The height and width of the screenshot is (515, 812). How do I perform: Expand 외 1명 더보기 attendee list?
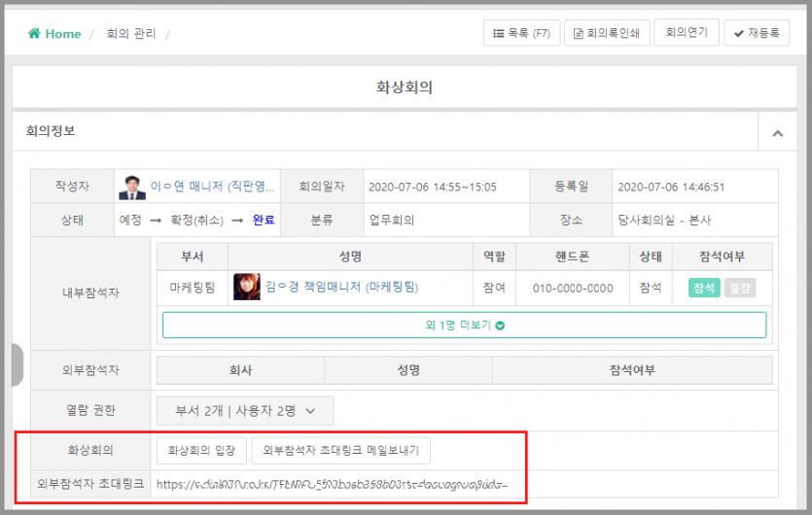click(464, 326)
